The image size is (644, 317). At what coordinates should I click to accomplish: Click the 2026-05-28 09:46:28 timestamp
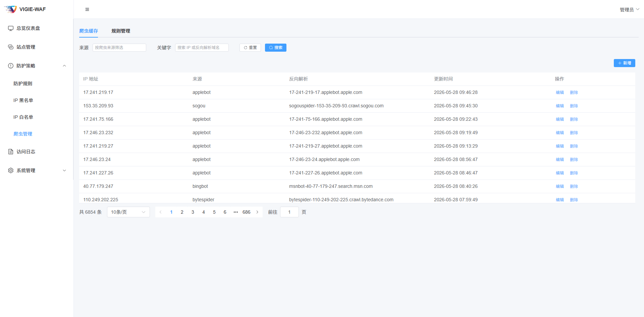point(456,92)
